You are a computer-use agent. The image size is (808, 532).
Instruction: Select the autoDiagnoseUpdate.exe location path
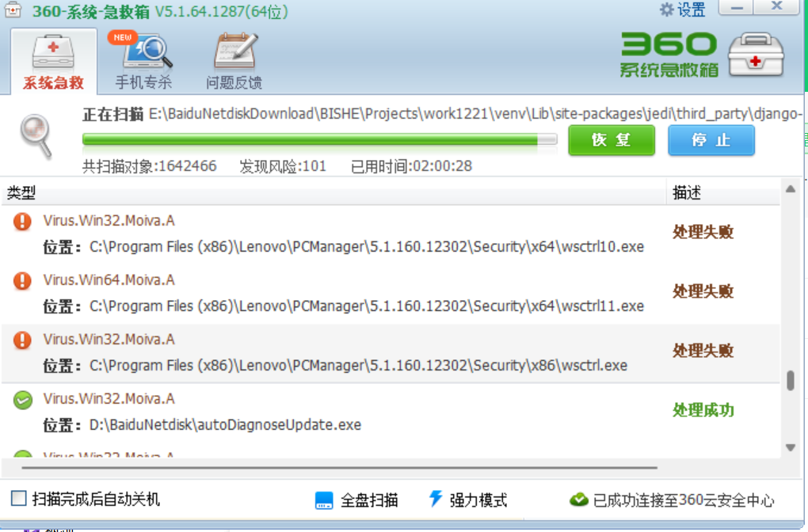click(x=225, y=425)
